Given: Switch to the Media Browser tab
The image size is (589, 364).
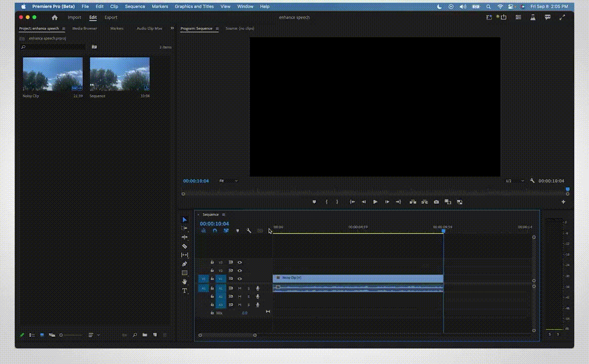Looking at the screenshot, I should (x=85, y=28).
